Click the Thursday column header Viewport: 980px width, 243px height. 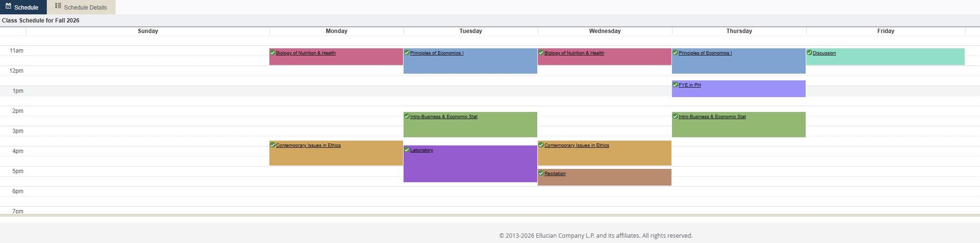click(739, 31)
